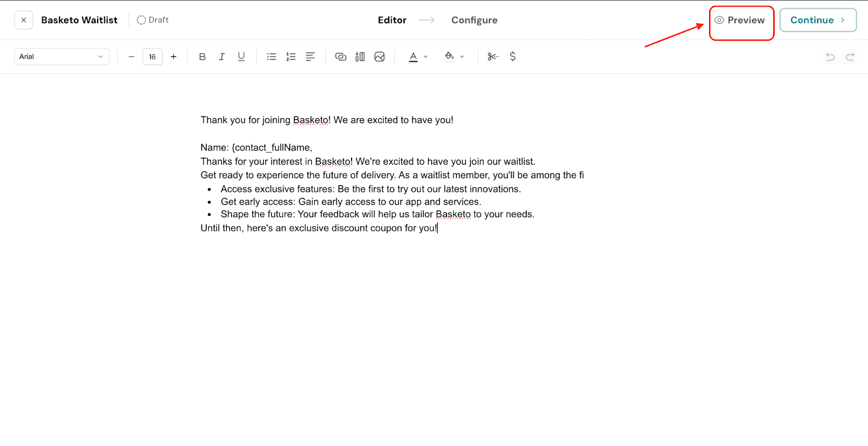Insert a numbered list
The image size is (868, 446).
[291, 56]
